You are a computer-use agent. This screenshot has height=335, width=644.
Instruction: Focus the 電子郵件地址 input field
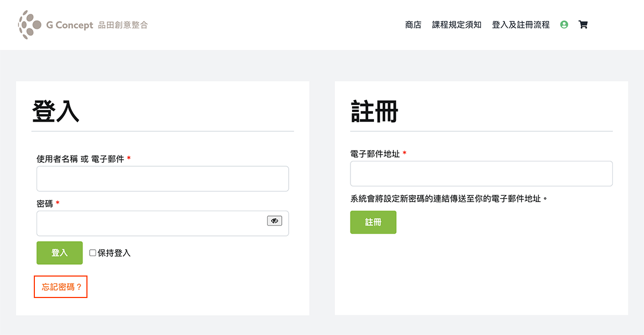pos(481,173)
